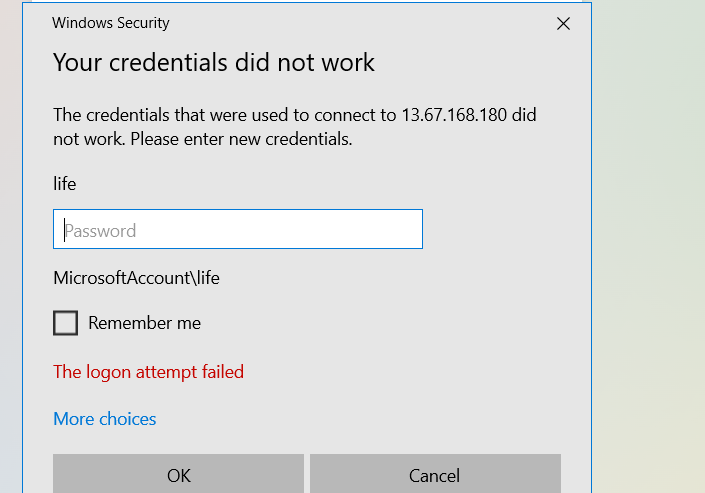Close the Windows Security dialog with X
This screenshot has width=705, height=493.
point(563,24)
